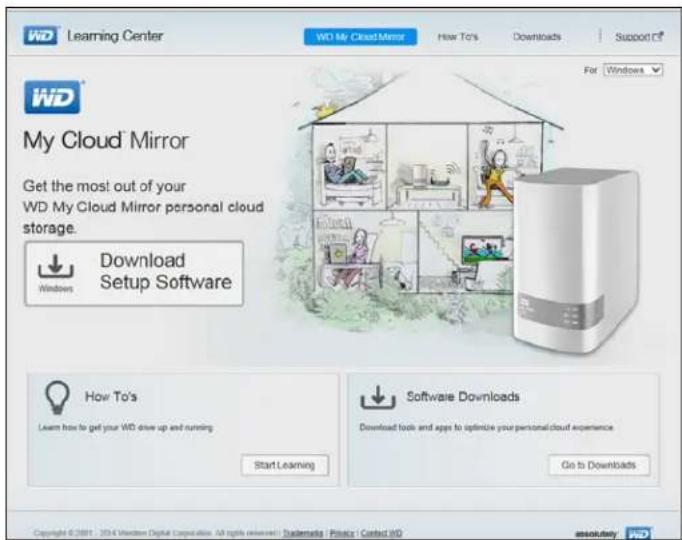This screenshot has width=682, height=540.
Task: Click the copyright notice in the footer
Action: (156, 533)
